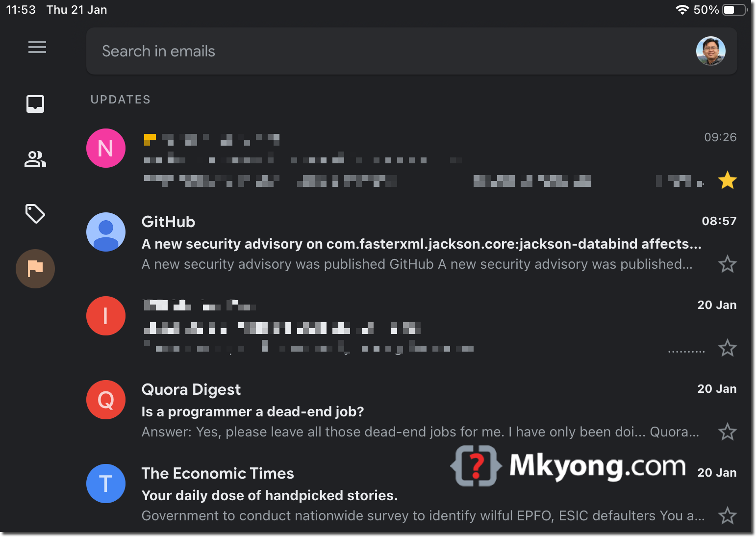Viewport: 756px width, 537px height.
Task: Open the Social category people icon
Action: 35,159
